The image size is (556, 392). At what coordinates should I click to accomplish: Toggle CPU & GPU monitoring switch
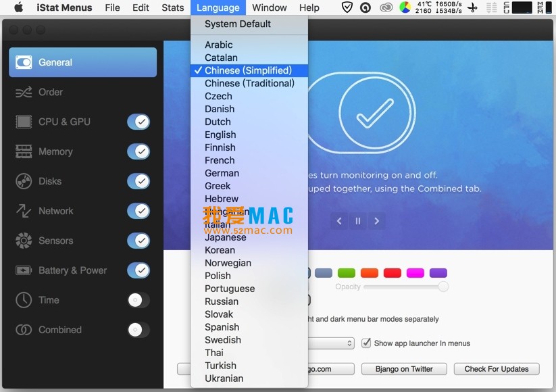(x=138, y=122)
